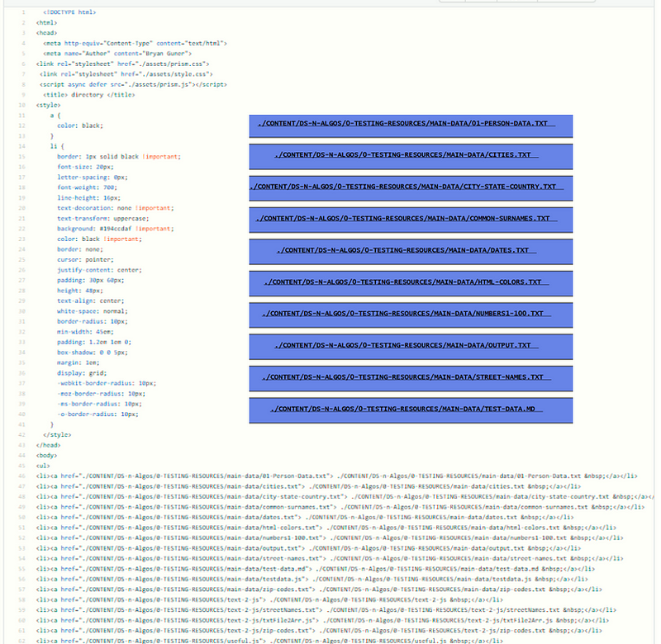Click the closing </style> tag line

tap(57, 434)
